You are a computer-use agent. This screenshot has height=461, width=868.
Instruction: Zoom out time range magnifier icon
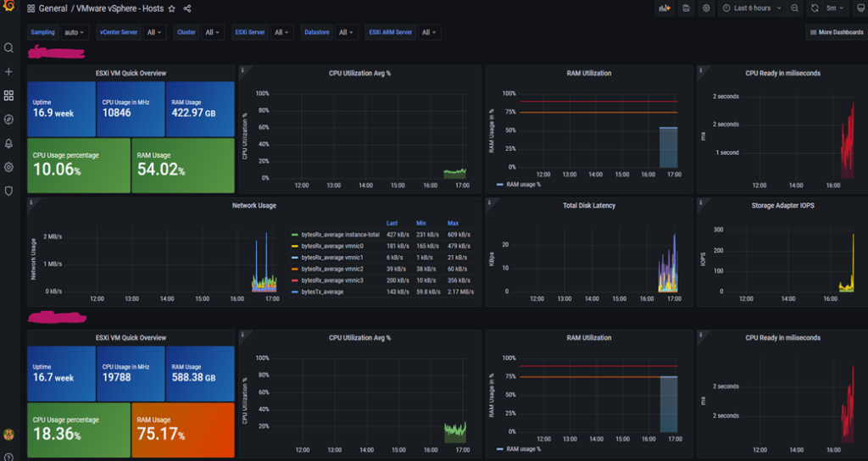(794, 8)
